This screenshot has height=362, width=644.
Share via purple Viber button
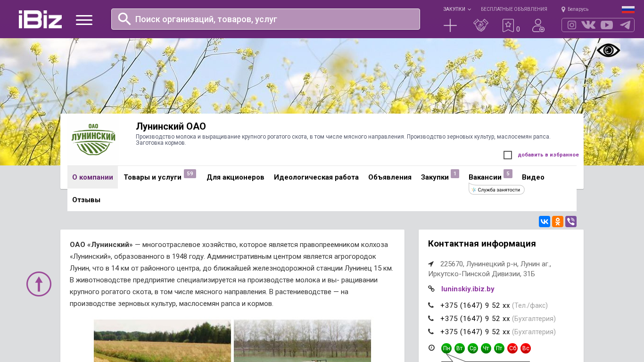[x=571, y=222]
